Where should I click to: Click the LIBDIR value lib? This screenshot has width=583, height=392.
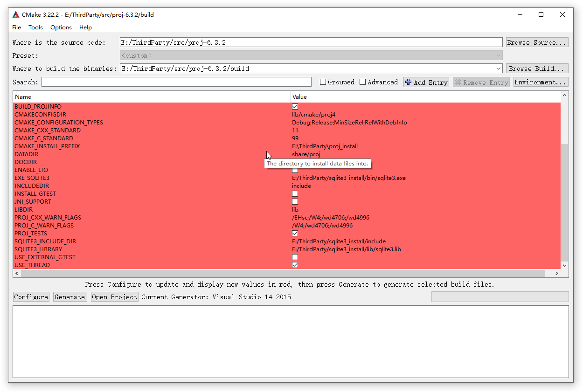point(295,210)
